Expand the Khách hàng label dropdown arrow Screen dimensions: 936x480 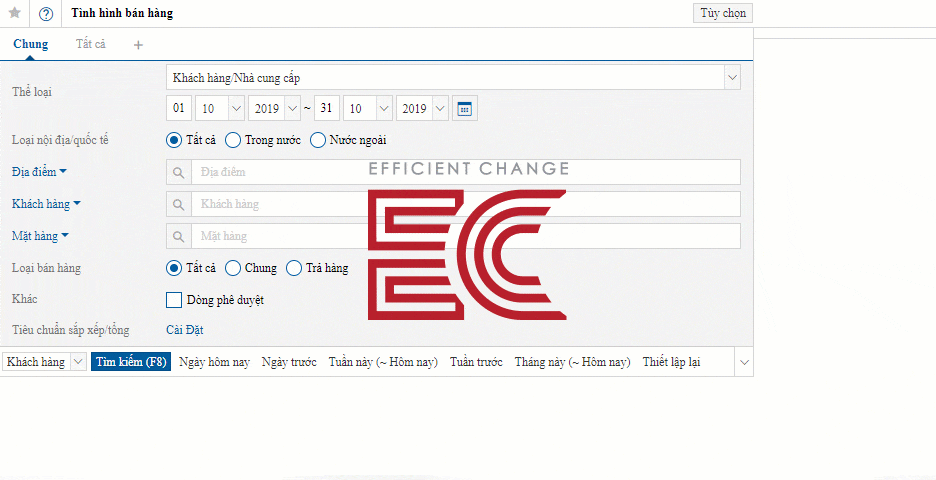[x=76, y=204]
